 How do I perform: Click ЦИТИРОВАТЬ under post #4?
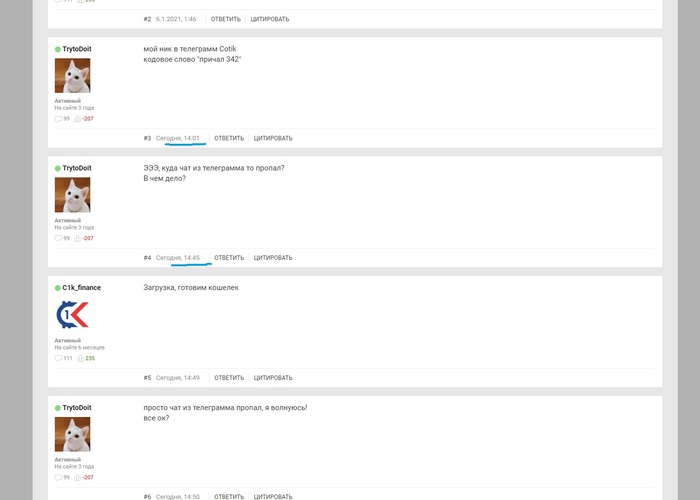point(273,258)
